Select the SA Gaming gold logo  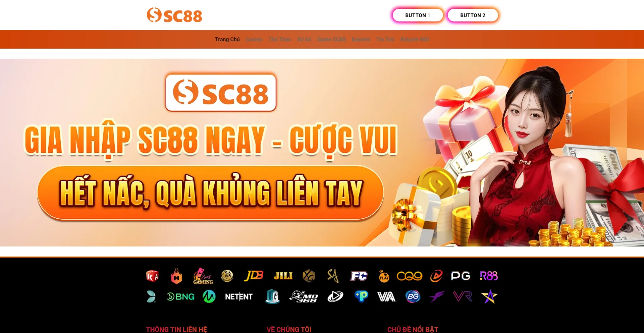click(333, 276)
